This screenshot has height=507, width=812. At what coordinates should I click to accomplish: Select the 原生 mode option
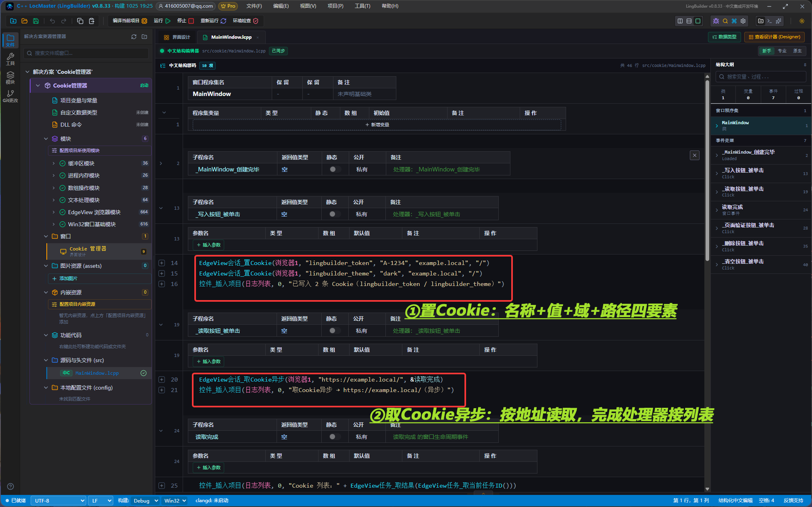point(797,51)
